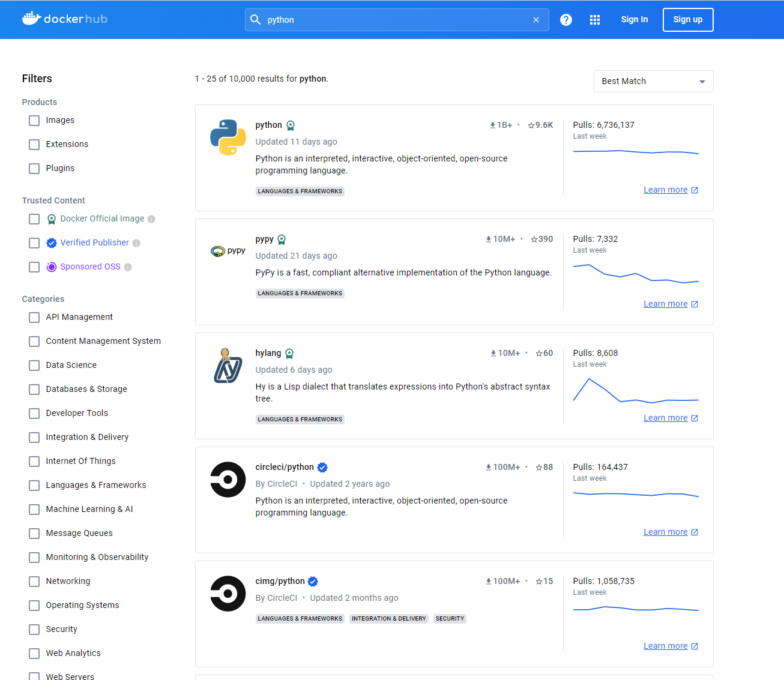784x680 pixels.
Task: Click the Docker Official Image ribbon icon in filters
Action: (52, 219)
